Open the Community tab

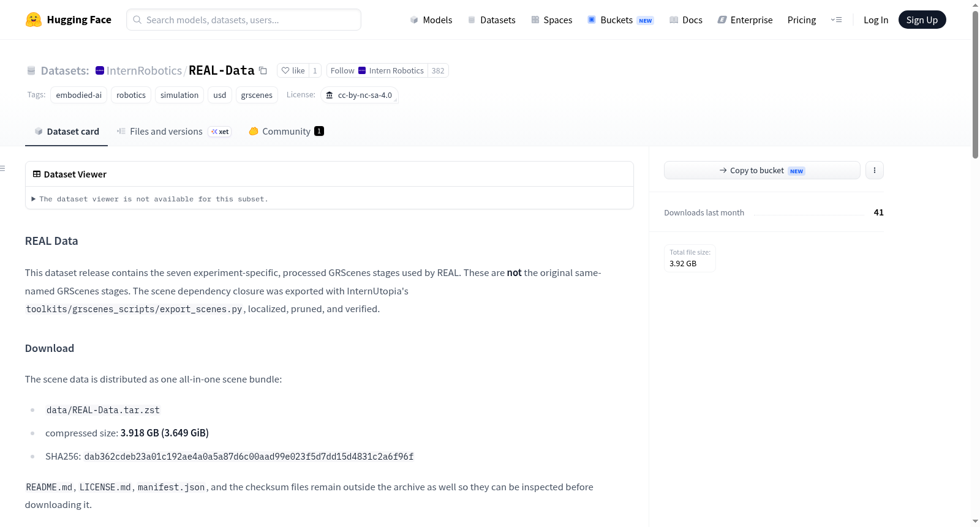pyautogui.click(x=286, y=131)
